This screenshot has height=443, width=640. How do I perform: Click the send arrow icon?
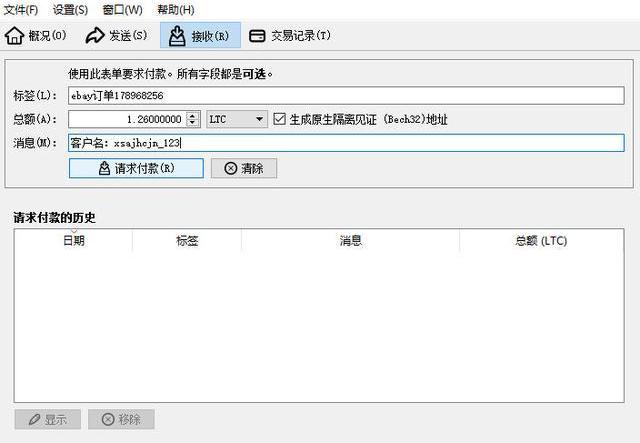tap(95, 36)
